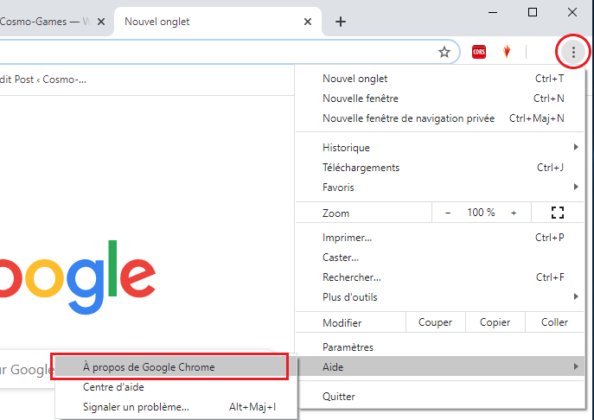Screen dimensions: 594x420
Task: Open the red CORS extension icon
Action: pyautogui.click(x=479, y=52)
